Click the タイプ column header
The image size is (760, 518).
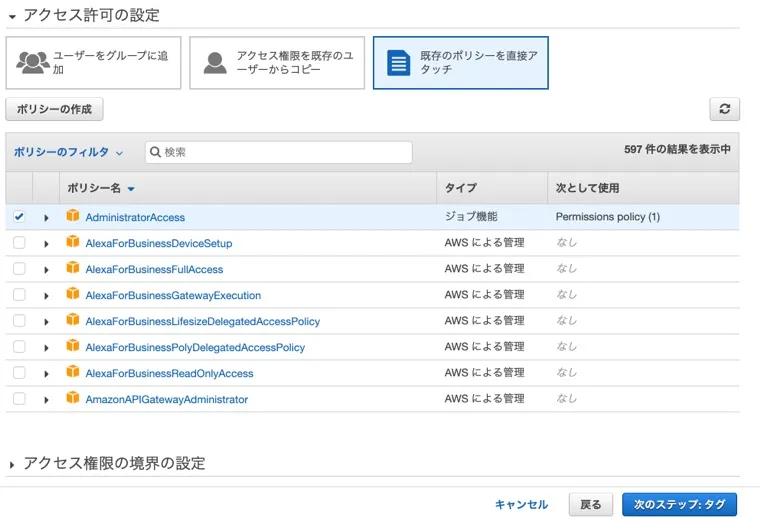(460, 188)
